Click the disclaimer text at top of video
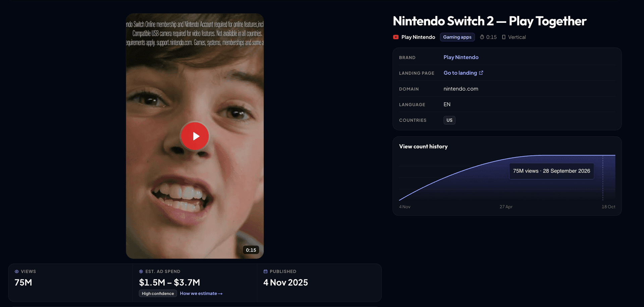 [x=195, y=34]
